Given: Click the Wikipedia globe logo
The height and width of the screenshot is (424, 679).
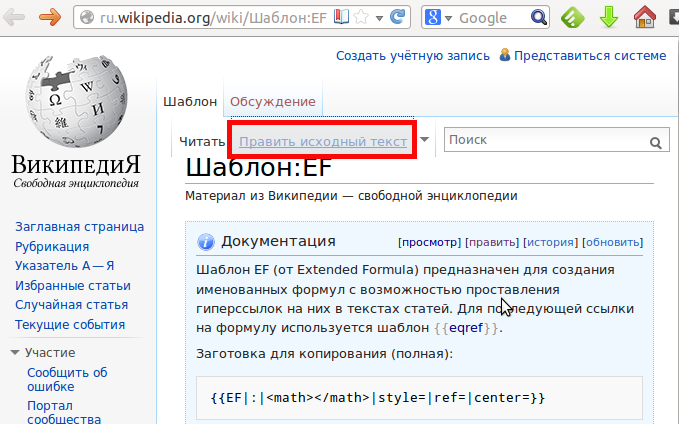Looking at the screenshot, I should click(76, 100).
